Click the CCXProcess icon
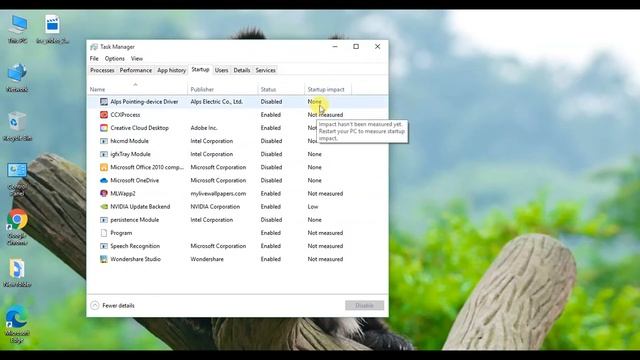 (104, 115)
